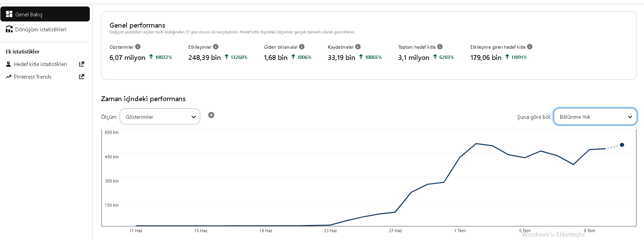This screenshot has height=240, width=644.
Task: Select Genel Bakış in the sidebar
Action: pos(45,14)
